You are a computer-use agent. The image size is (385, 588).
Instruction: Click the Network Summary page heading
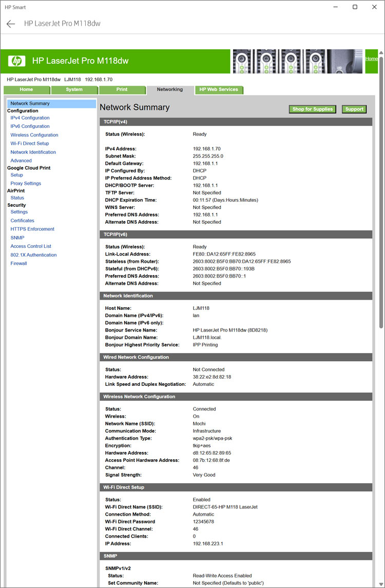[134, 107]
